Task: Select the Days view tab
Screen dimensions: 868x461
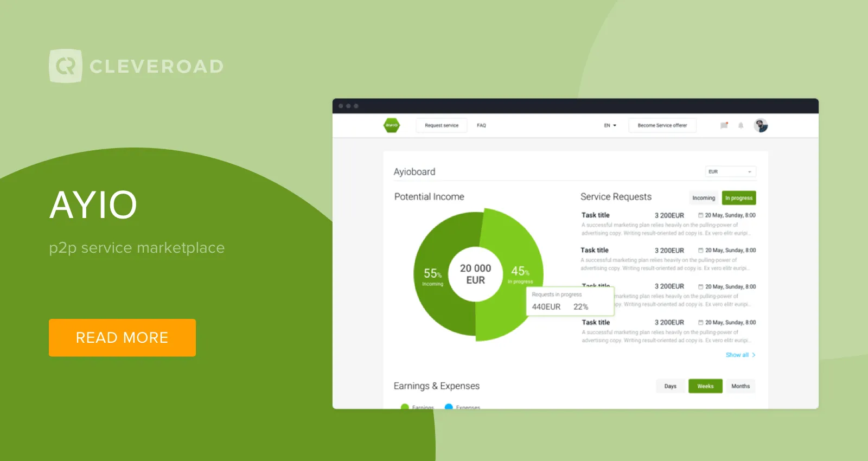Action: click(671, 386)
